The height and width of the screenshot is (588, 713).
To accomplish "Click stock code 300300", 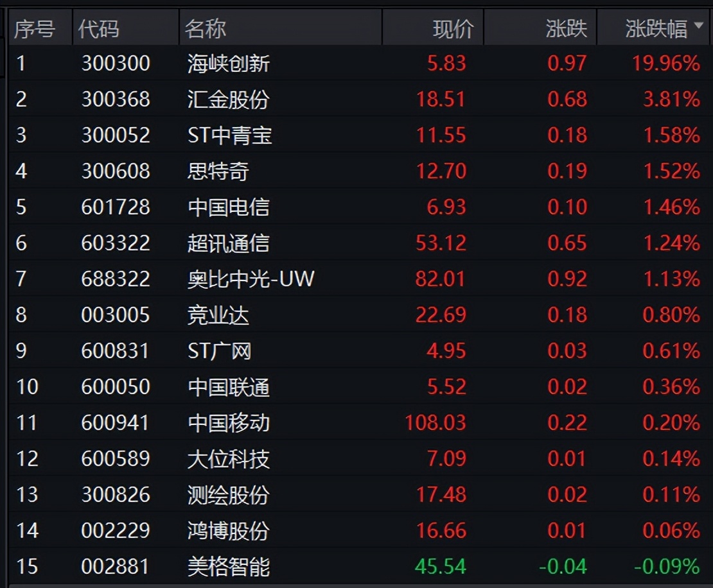I will [x=116, y=63].
